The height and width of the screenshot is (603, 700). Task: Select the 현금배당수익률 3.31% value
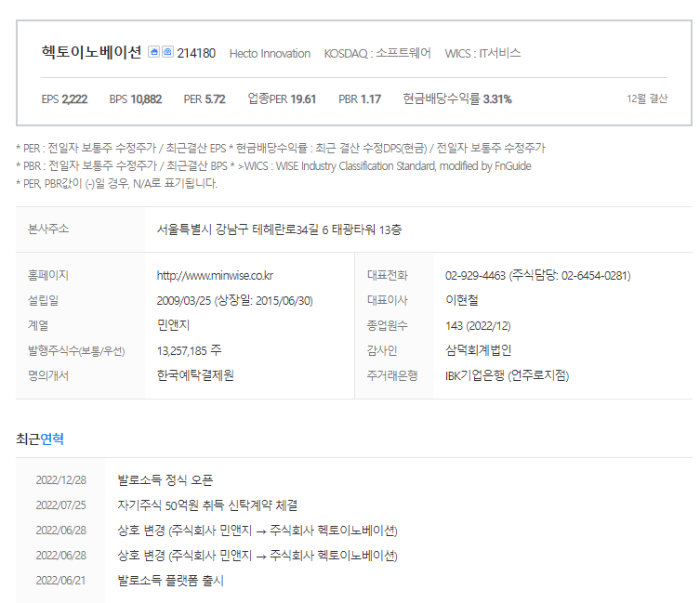click(x=457, y=98)
